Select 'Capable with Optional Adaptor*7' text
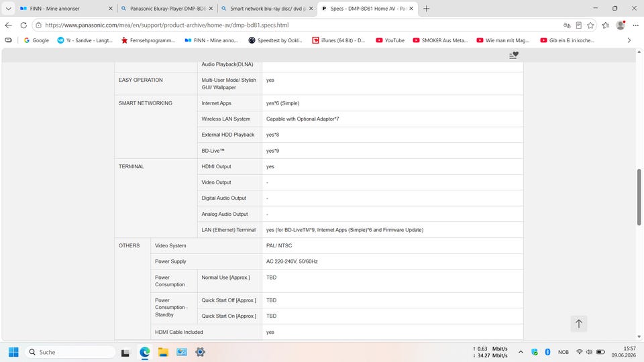 coord(303,119)
